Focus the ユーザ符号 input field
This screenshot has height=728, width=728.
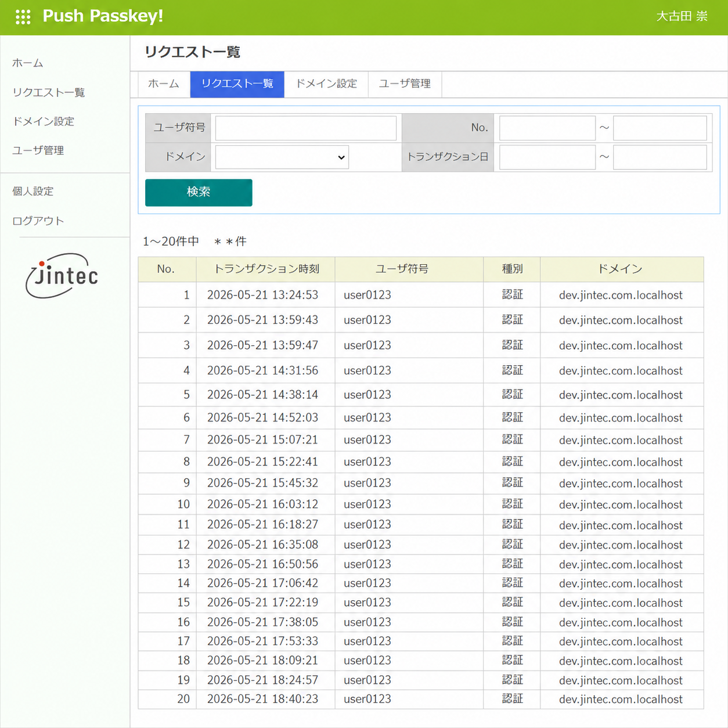[x=306, y=128]
